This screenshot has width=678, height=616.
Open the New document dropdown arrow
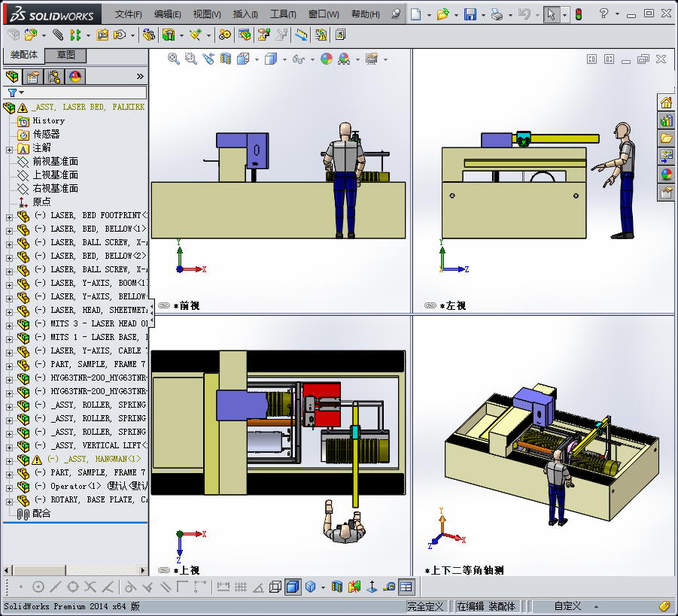[x=429, y=15]
